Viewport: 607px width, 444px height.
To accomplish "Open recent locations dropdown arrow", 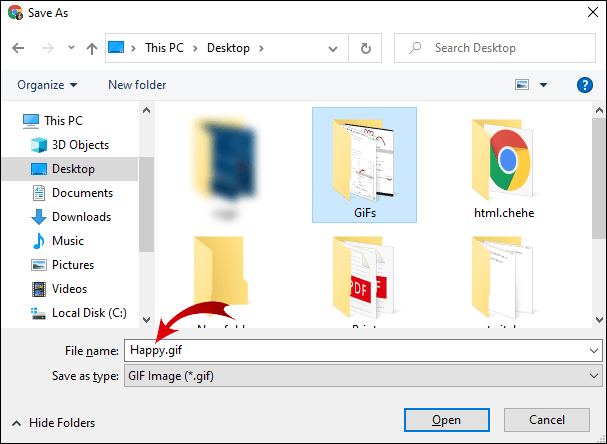I will [71, 48].
